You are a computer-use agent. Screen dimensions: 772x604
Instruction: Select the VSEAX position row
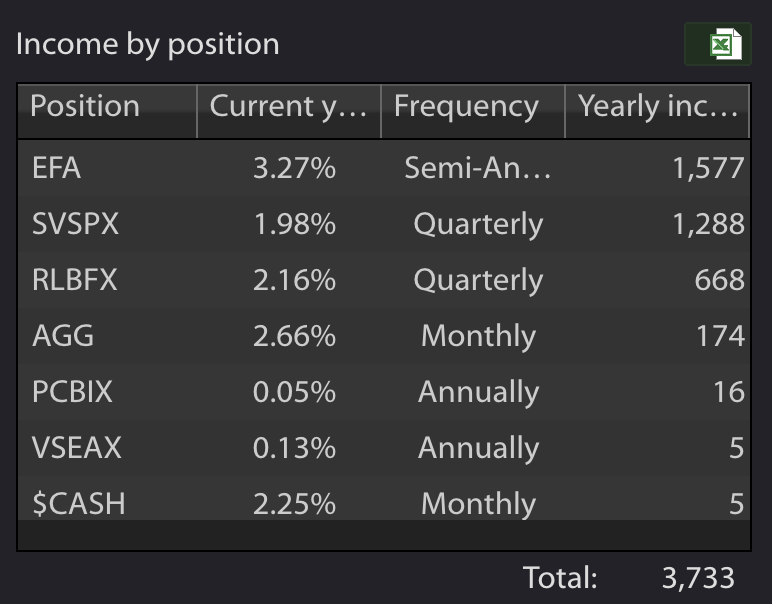point(384,447)
